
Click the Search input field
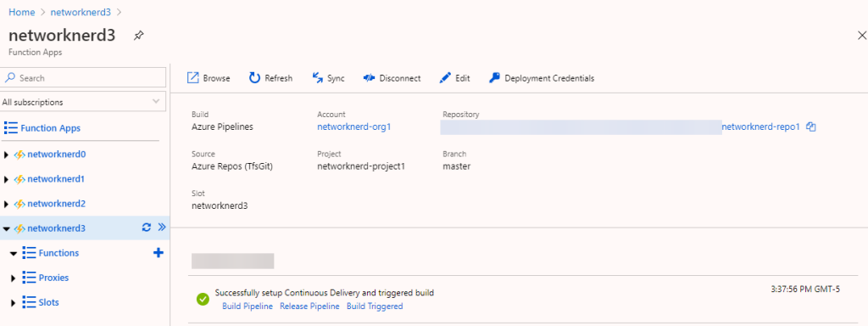tap(83, 77)
